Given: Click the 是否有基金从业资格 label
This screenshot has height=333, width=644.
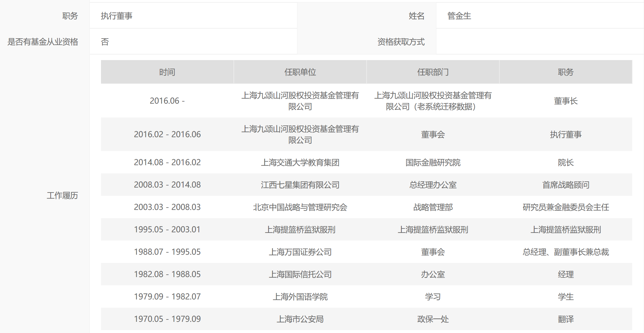Looking at the screenshot, I should pyautogui.click(x=43, y=42).
